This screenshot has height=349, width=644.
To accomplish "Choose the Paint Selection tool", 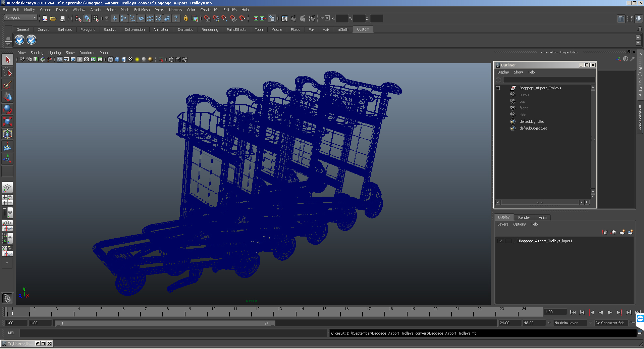I will point(7,84).
